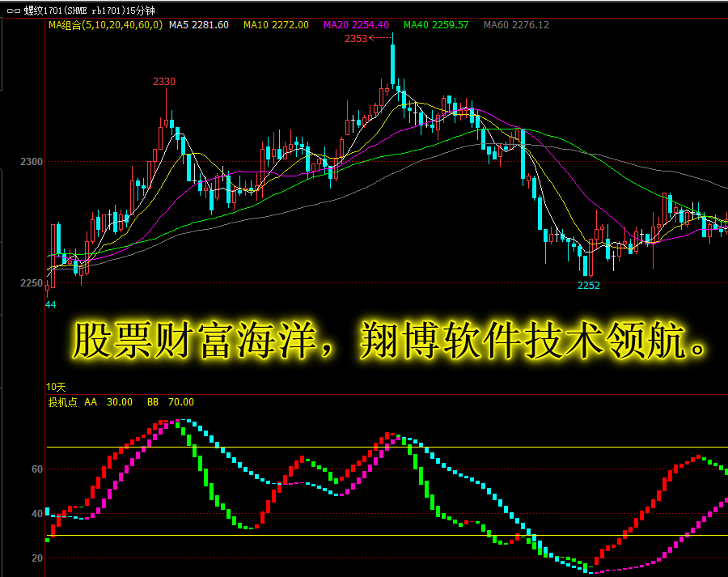Screen dimensions: 728x577
Task: Click the 2300 price axis label
Action: (x=31, y=162)
